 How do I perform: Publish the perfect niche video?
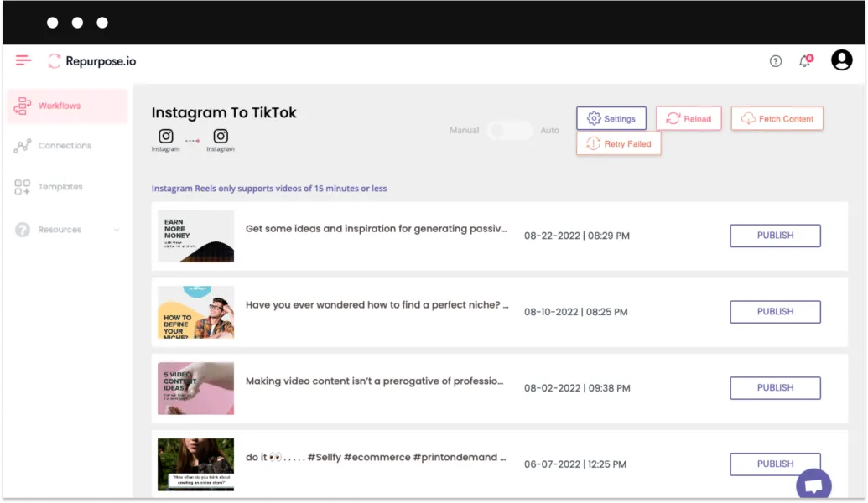pos(775,312)
